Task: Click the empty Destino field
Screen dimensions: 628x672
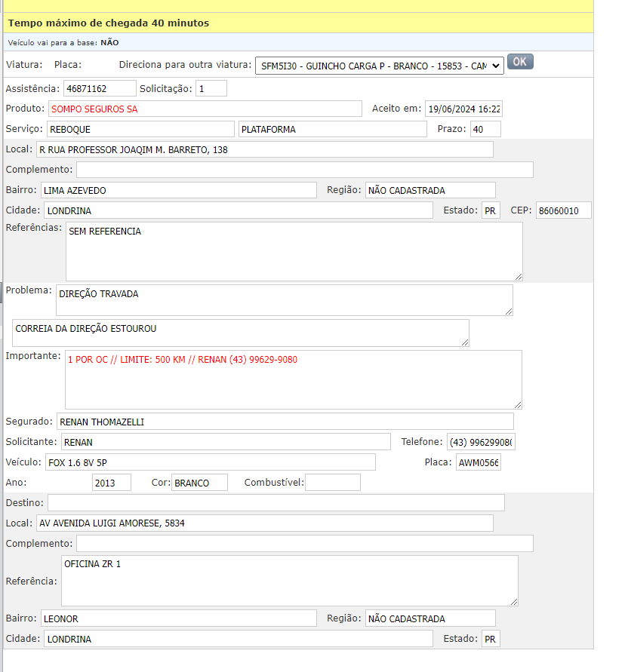Action: point(276,503)
